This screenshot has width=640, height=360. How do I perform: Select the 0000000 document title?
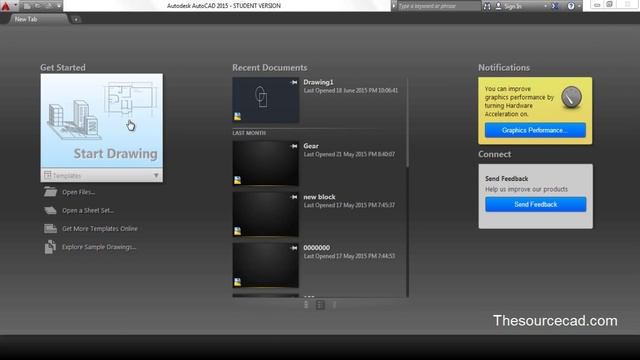[317, 248]
